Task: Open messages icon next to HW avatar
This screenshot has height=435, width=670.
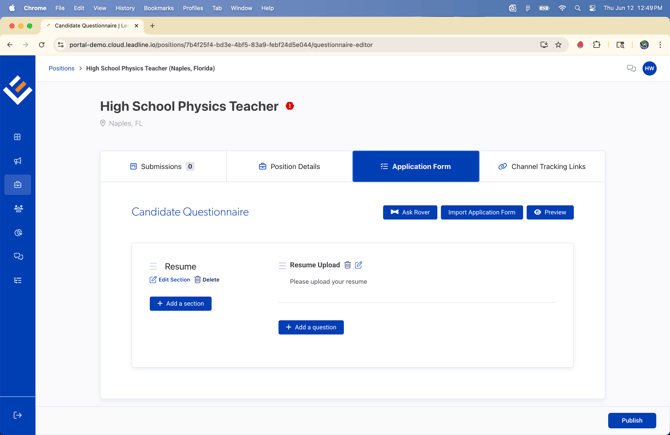Action: [631, 69]
